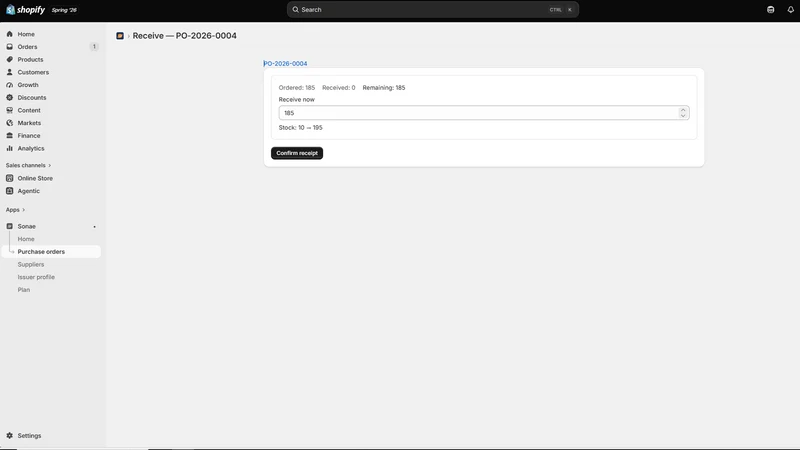
Task: Click the Orders inbox icon
Action: point(10,47)
